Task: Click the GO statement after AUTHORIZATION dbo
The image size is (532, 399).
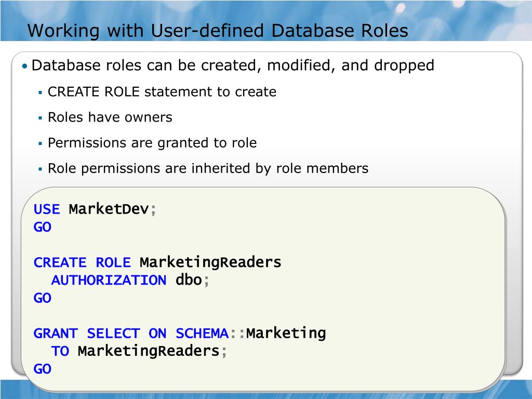Action: pos(43,298)
